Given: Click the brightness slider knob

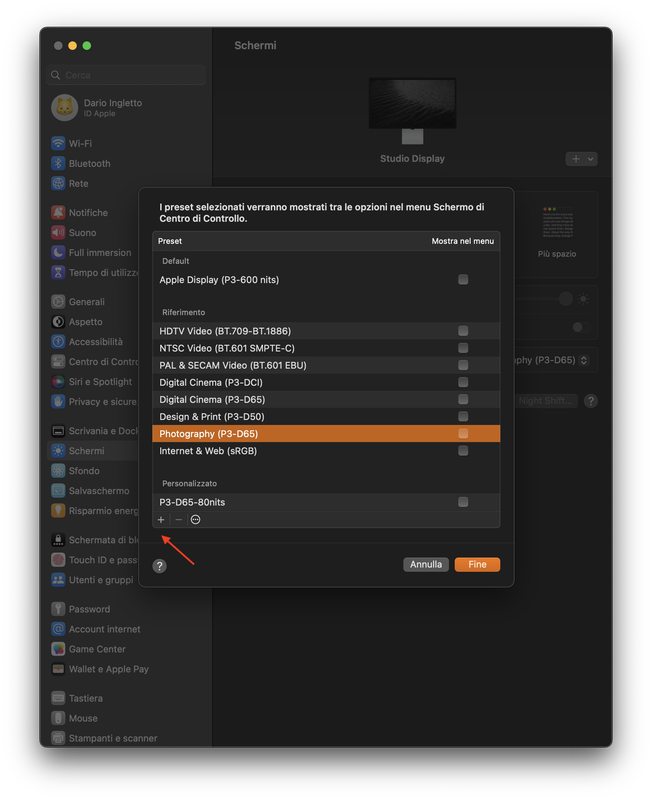Looking at the screenshot, I should [x=565, y=298].
